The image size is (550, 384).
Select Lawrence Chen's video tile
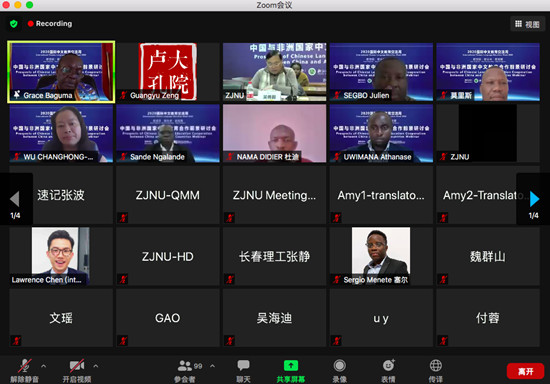(61, 256)
